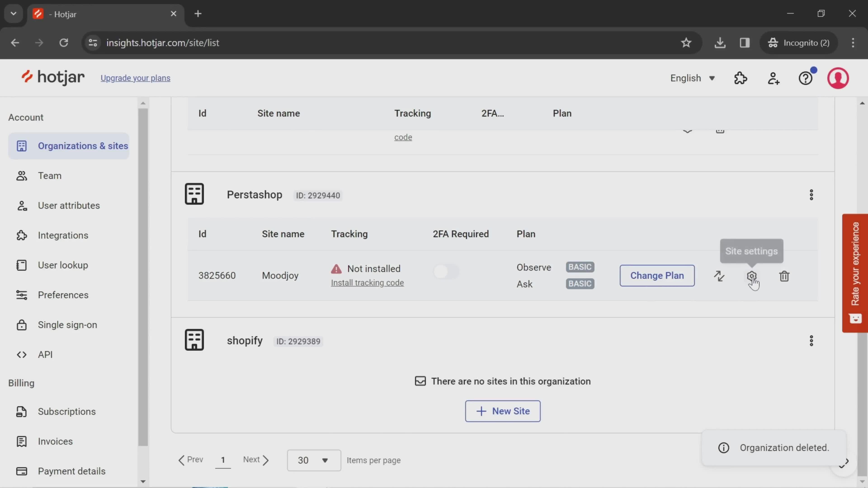
Task: Click the Perstashop ID: 2929440 badge
Action: pos(318,196)
